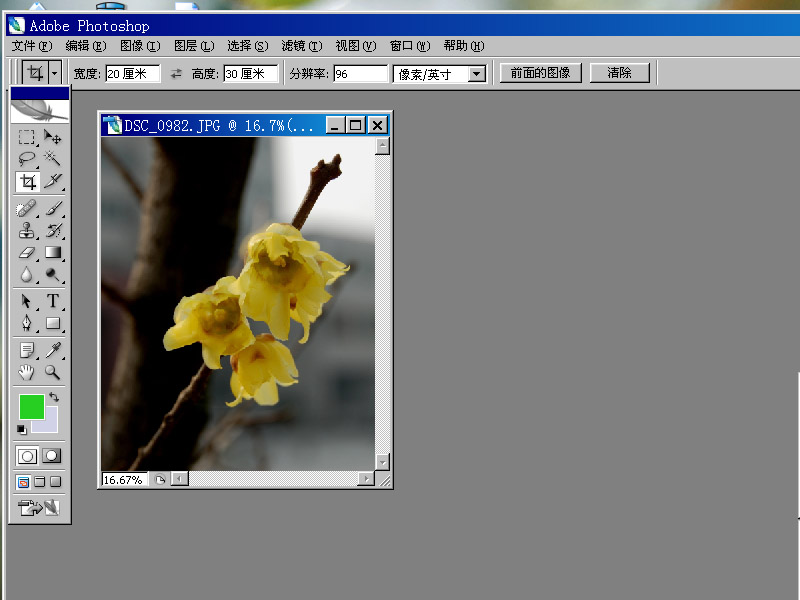Open the 像素/英寸 resolution units dropdown
Screen dimensions: 800x600
[477, 74]
